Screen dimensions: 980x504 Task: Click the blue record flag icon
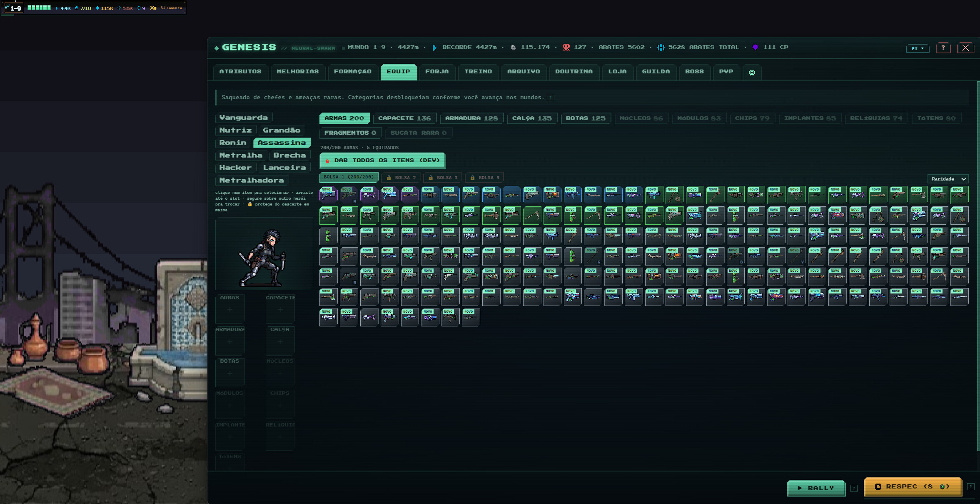[x=434, y=48]
